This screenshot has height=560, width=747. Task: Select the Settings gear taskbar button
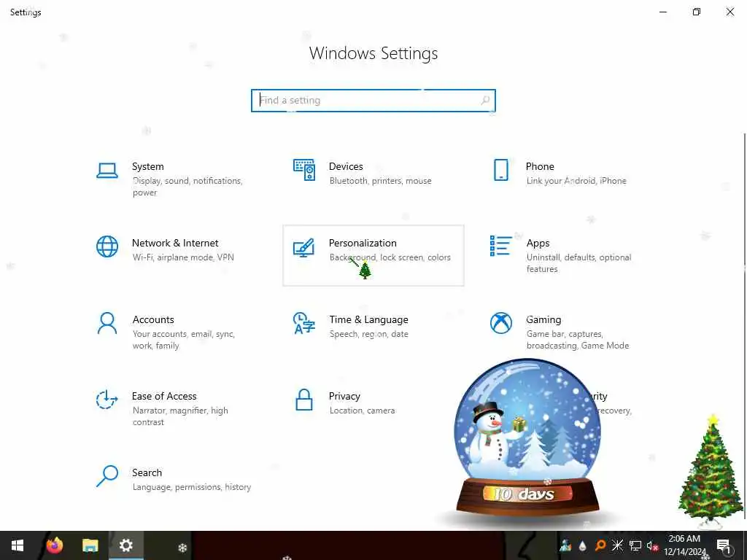coord(125,545)
